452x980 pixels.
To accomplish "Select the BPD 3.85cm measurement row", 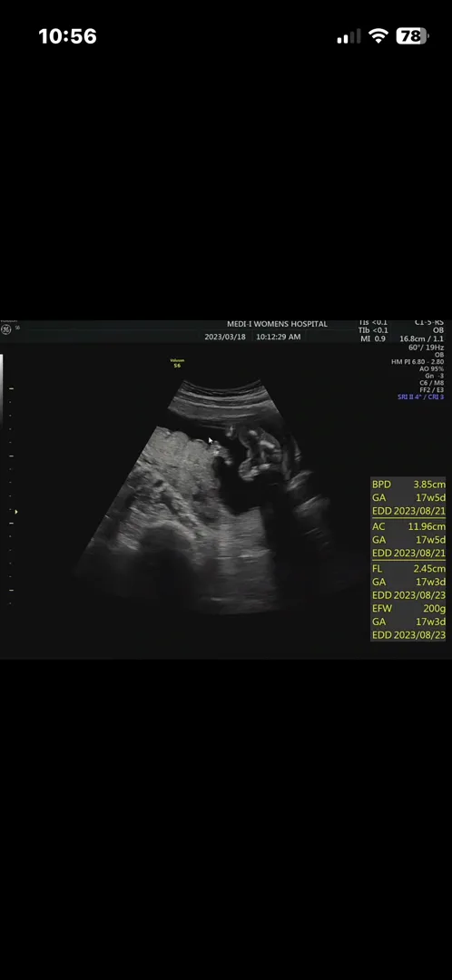I will pos(408,485).
